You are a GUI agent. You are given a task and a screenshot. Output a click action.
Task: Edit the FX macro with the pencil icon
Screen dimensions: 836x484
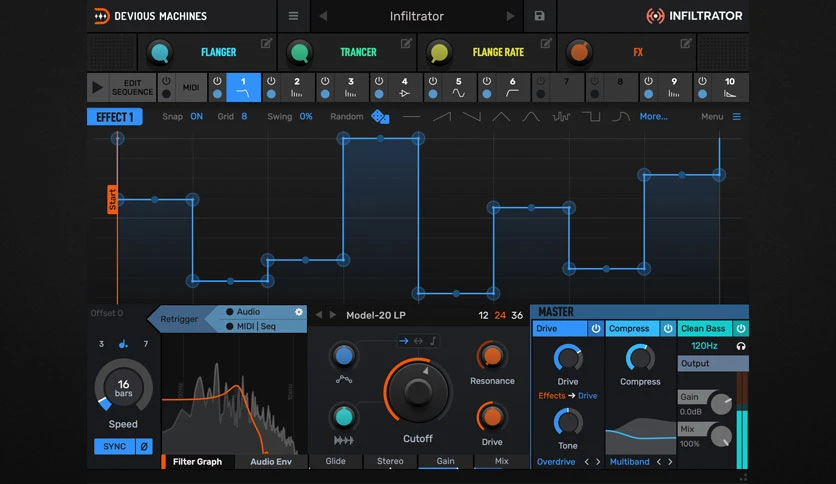[x=686, y=43]
